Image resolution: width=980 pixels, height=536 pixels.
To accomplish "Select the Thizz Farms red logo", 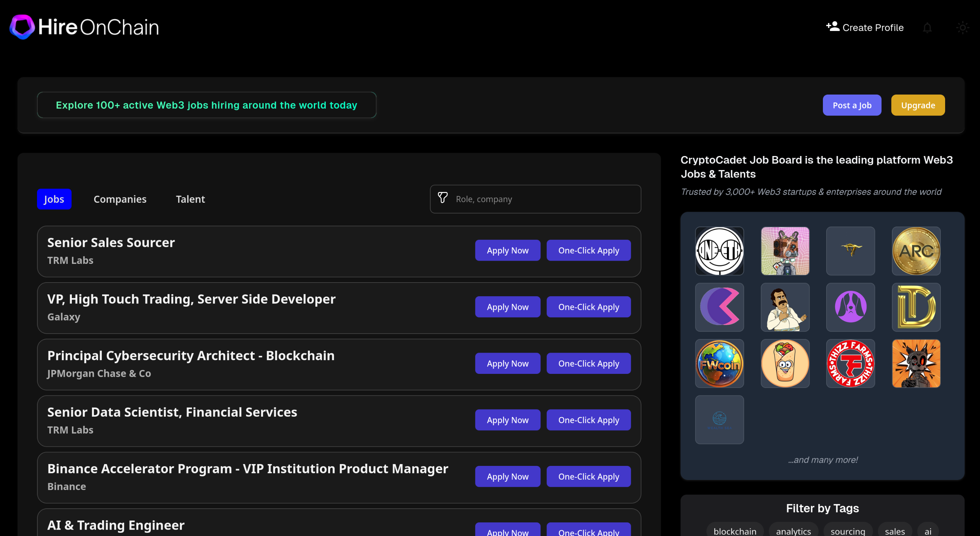I will pos(850,363).
